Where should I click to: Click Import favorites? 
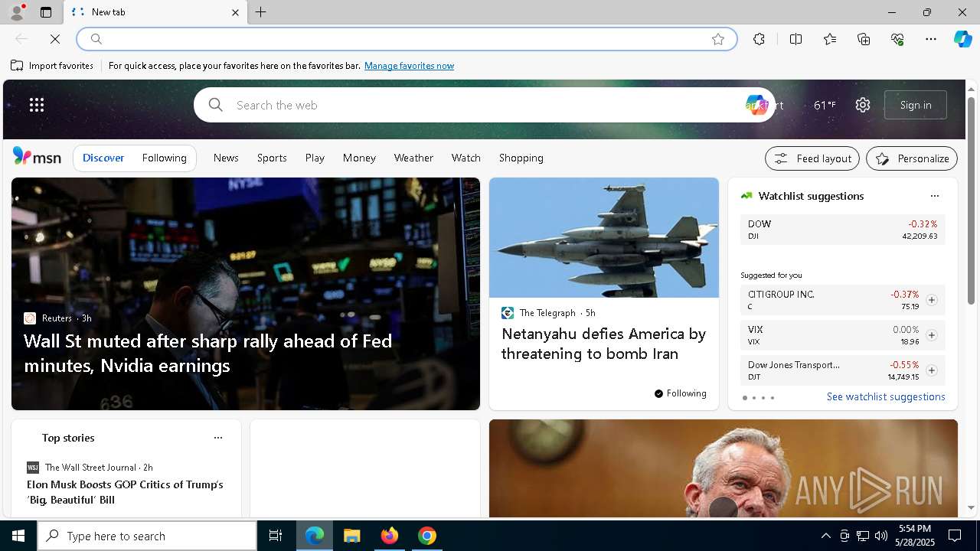pyautogui.click(x=52, y=66)
